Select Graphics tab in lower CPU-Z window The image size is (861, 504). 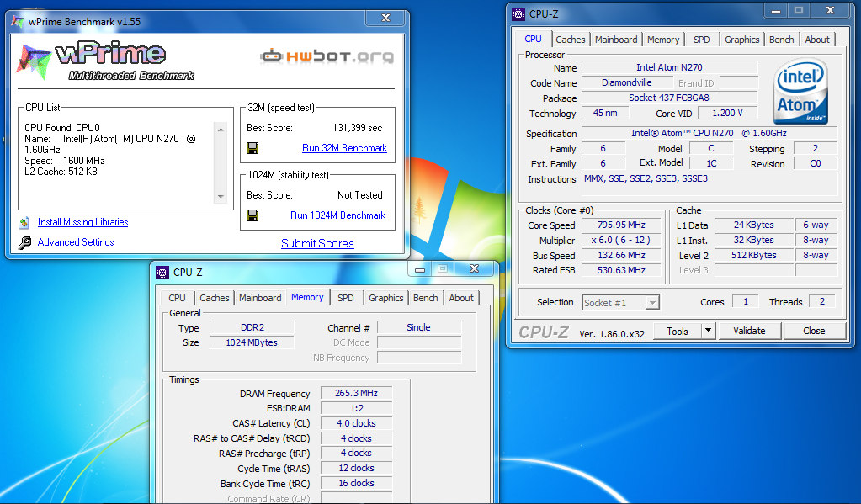pyautogui.click(x=385, y=298)
